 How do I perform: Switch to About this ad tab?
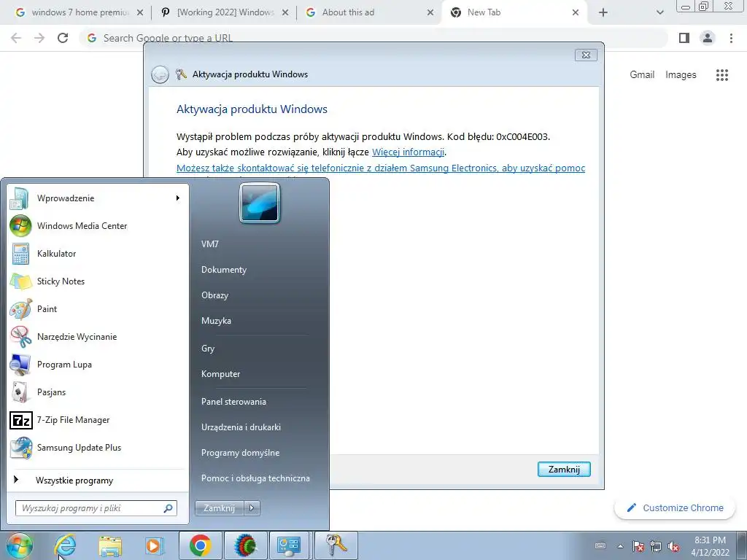tap(369, 12)
